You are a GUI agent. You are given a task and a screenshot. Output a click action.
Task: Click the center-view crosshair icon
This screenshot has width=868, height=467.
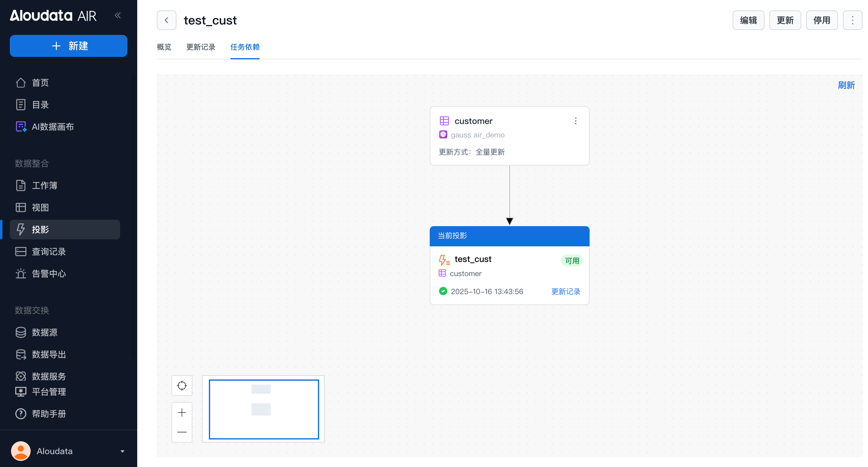(182, 386)
